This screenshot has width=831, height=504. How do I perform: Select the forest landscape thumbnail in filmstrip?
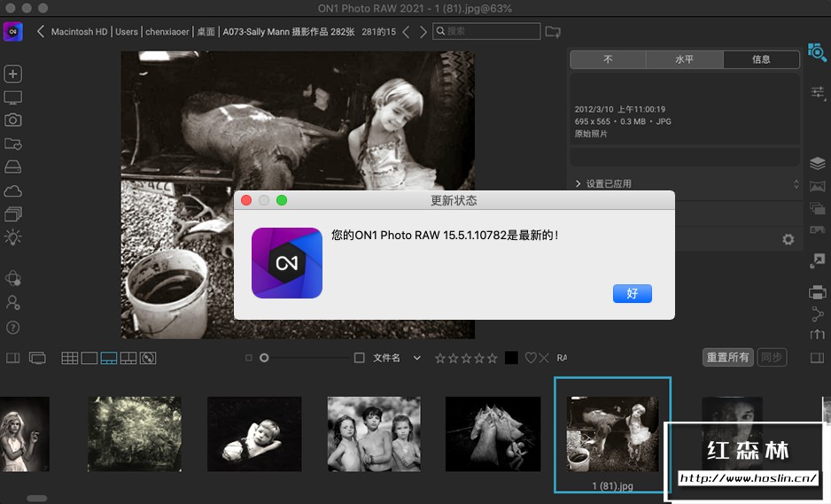click(x=134, y=434)
